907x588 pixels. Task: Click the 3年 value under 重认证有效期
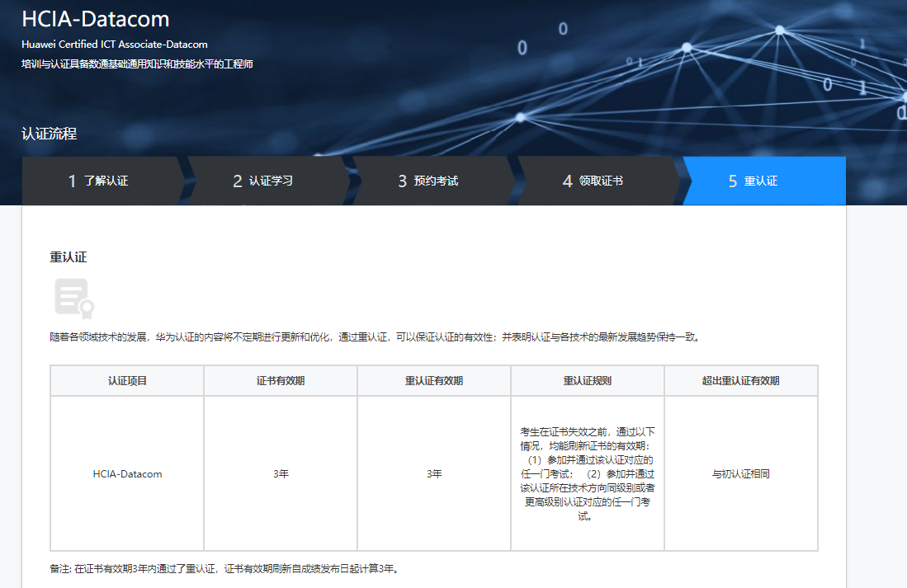(x=434, y=473)
